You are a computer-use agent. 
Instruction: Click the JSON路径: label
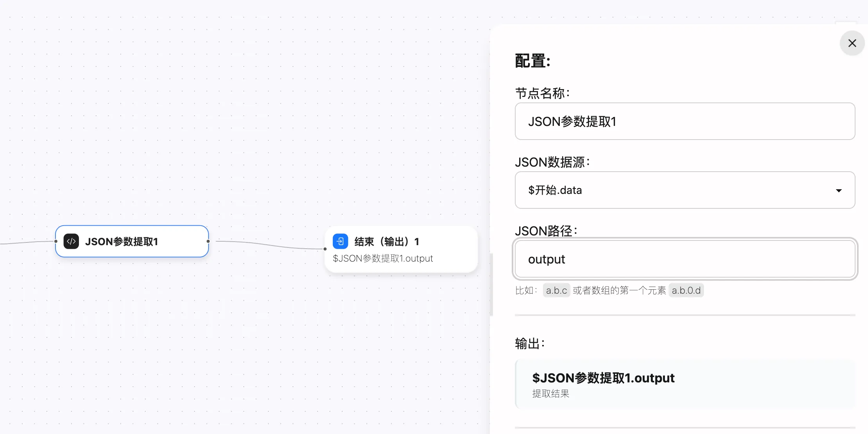(546, 231)
